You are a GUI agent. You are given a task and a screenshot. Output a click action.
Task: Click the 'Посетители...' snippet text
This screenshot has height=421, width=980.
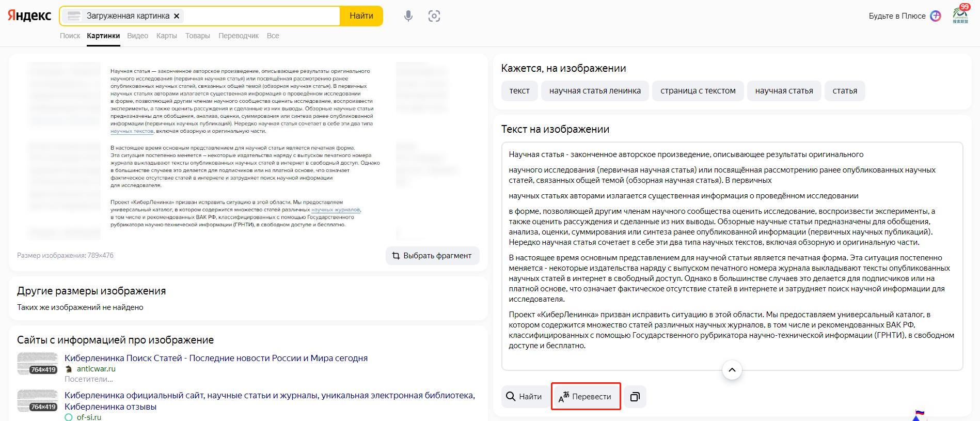(89, 379)
